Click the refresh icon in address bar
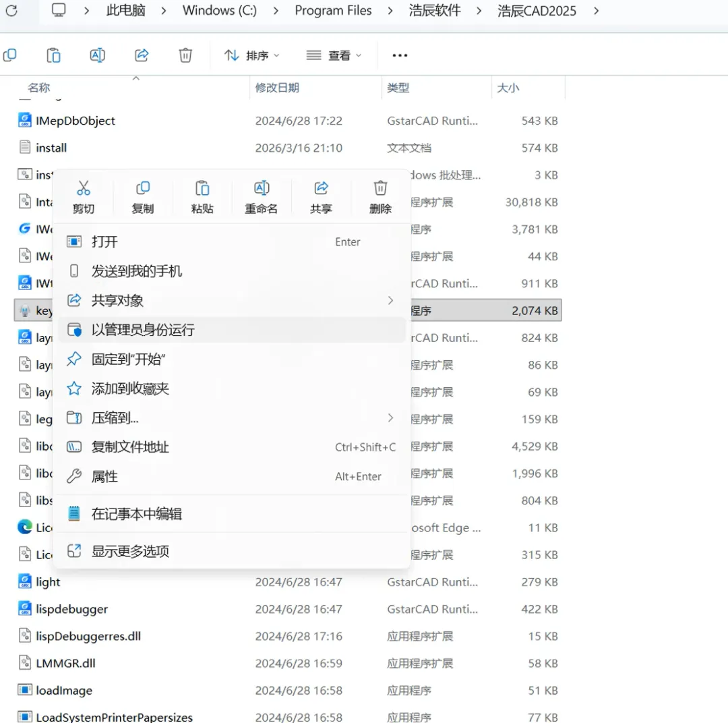 11,10
